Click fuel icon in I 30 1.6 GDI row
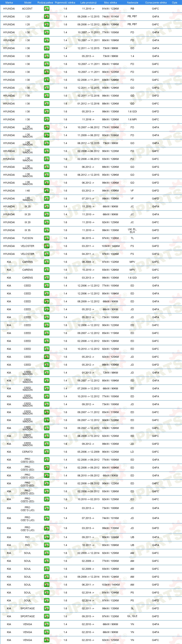Viewport: 182px width, 644px height. (47, 111)
